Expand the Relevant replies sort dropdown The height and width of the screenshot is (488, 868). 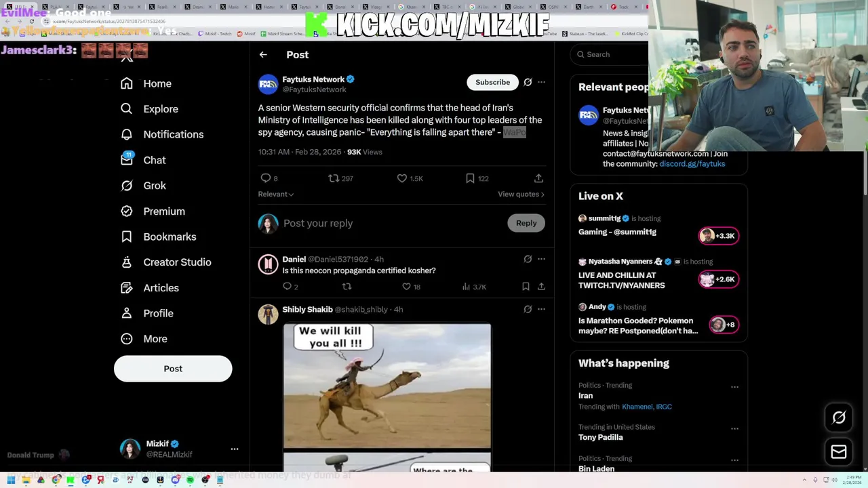click(x=276, y=195)
